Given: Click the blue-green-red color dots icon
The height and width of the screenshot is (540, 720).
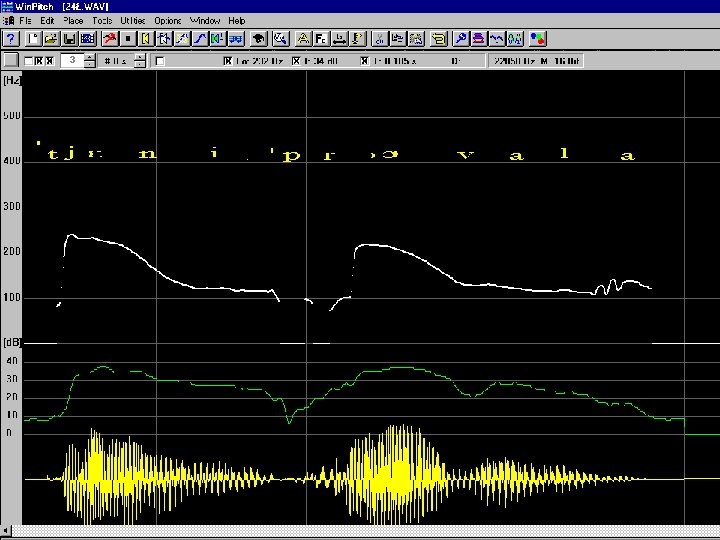Looking at the screenshot, I should (x=537, y=39).
